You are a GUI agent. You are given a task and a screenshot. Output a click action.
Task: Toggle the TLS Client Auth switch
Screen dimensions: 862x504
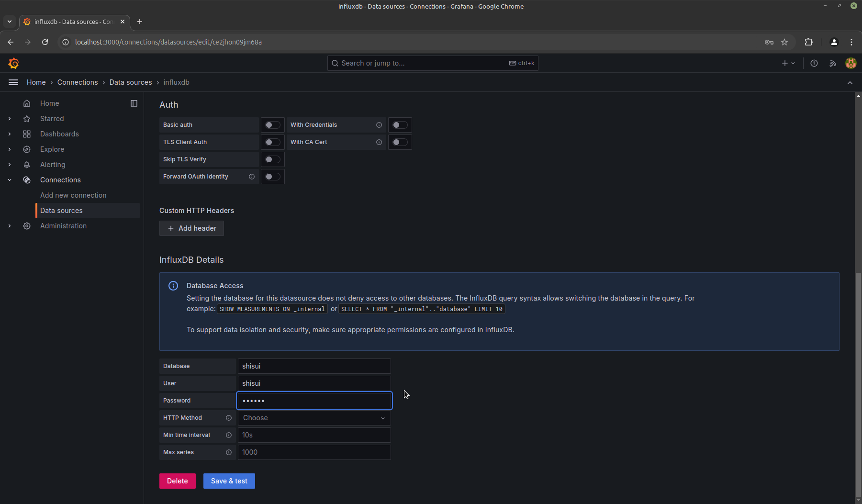[273, 142]
